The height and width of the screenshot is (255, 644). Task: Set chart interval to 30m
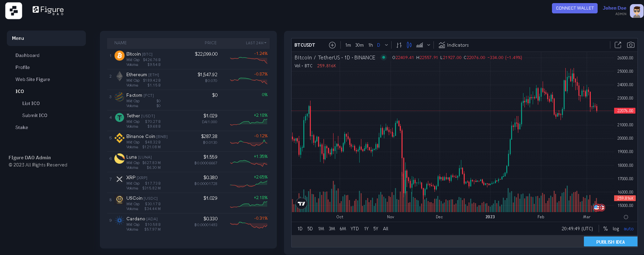[360, 45]
